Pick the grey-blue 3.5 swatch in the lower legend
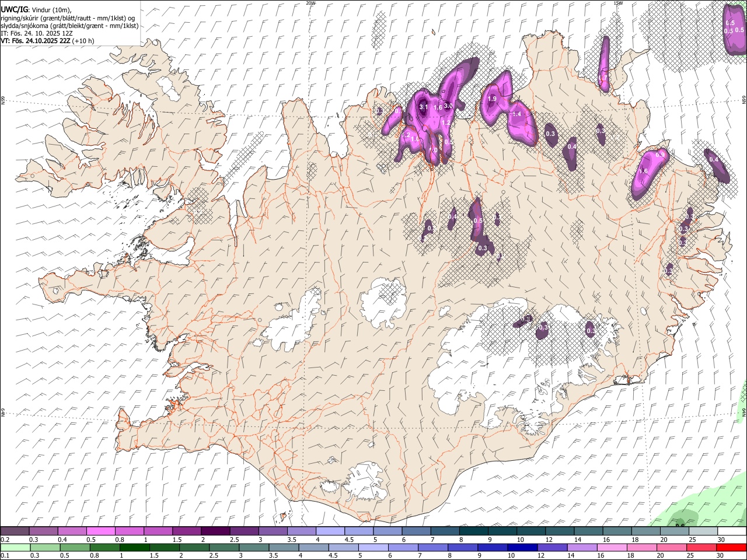This screenshot has width=747, height=560. [x=284, y=547]
